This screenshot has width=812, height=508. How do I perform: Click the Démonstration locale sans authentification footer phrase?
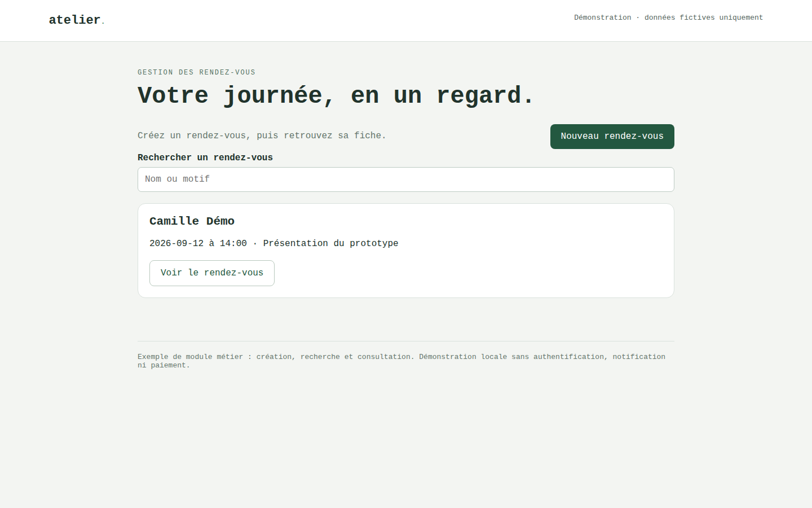coord(511,357)
